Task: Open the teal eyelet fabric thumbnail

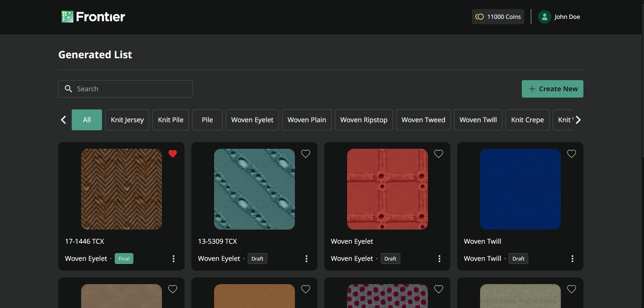Action: pyautogui.click(x=255, y=189)
